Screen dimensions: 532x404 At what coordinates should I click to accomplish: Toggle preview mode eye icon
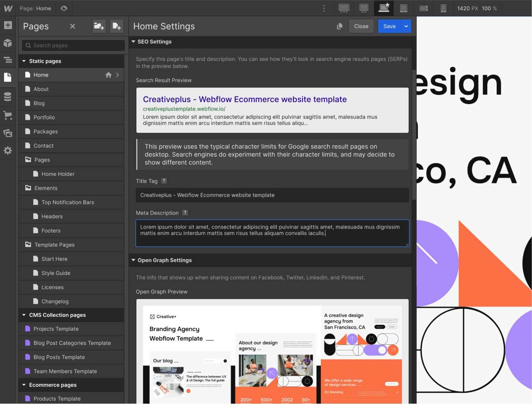pos(64,8)
